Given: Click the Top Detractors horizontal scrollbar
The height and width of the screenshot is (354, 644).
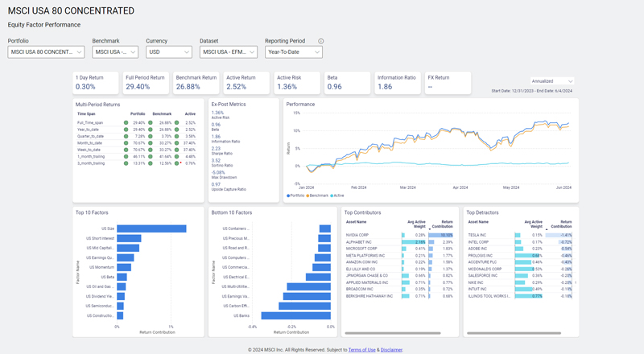Looking at the screenshot, I should [x=514, y=333].
